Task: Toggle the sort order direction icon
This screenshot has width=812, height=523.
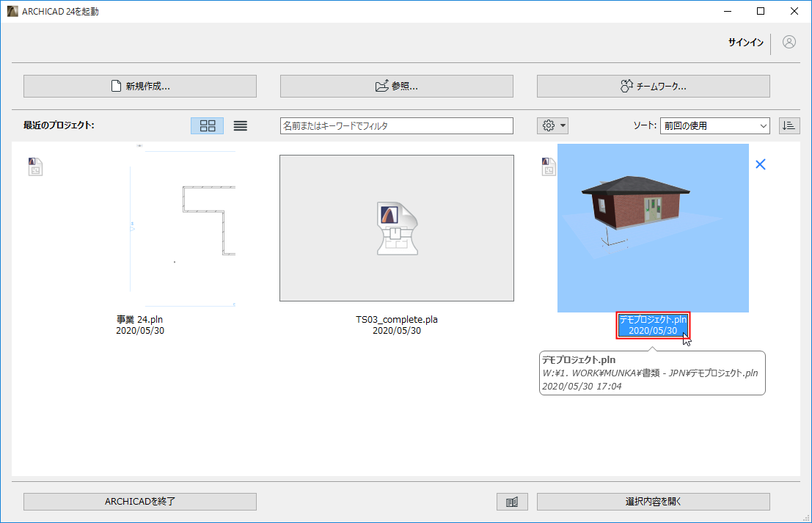Action: pos(789,125)
